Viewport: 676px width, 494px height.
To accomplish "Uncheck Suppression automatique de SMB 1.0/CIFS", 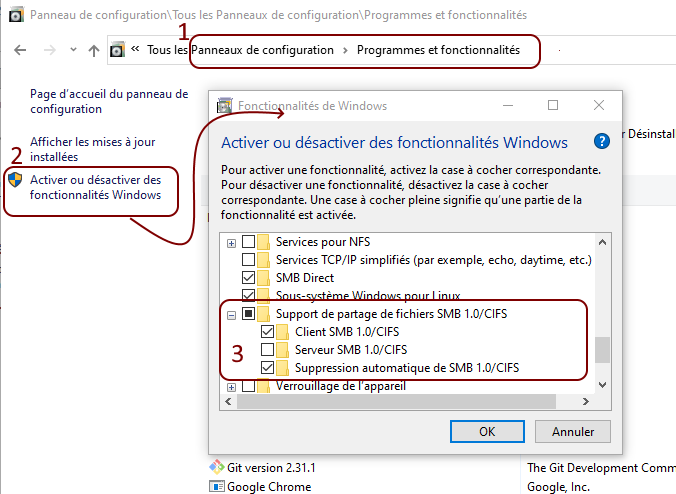I will tap(267, 368).
